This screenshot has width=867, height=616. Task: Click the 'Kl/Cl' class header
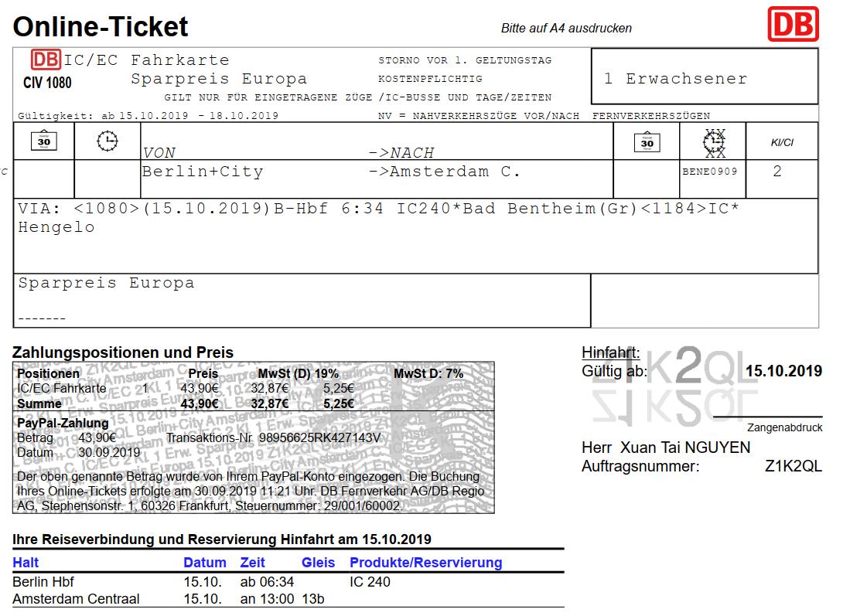click(782, 142)
